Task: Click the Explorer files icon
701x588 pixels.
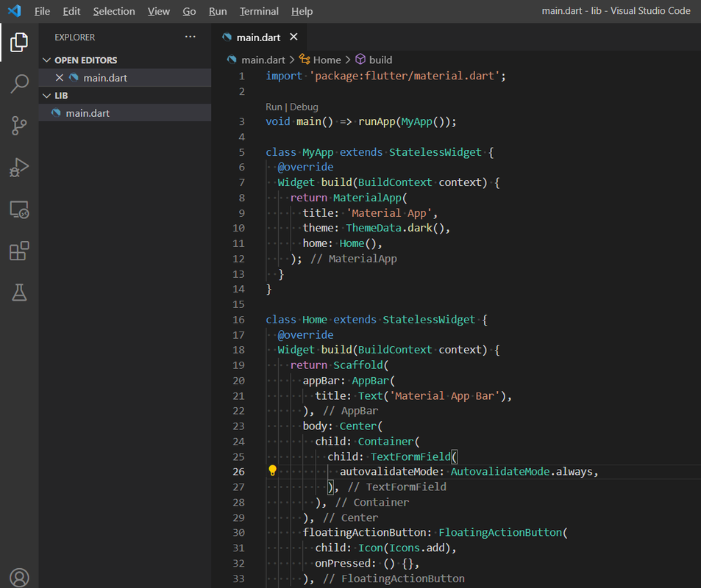Action: 19,43
